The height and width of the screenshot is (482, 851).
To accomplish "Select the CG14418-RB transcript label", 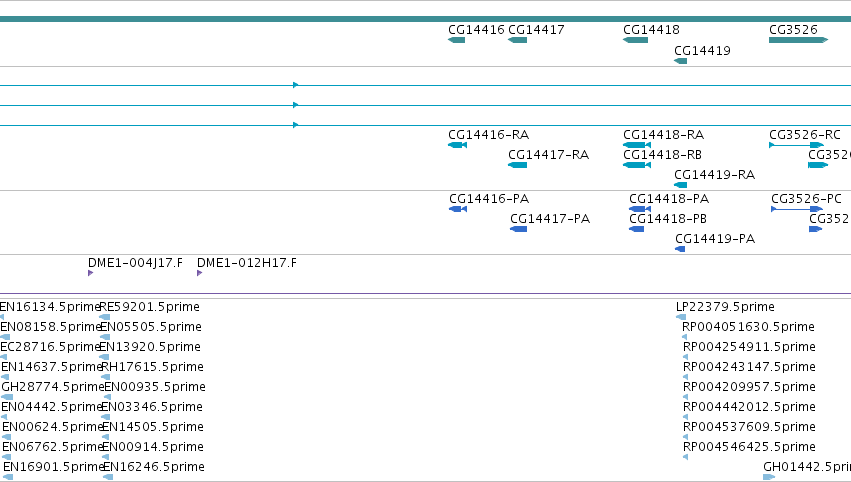I will (x=662, y=155).
